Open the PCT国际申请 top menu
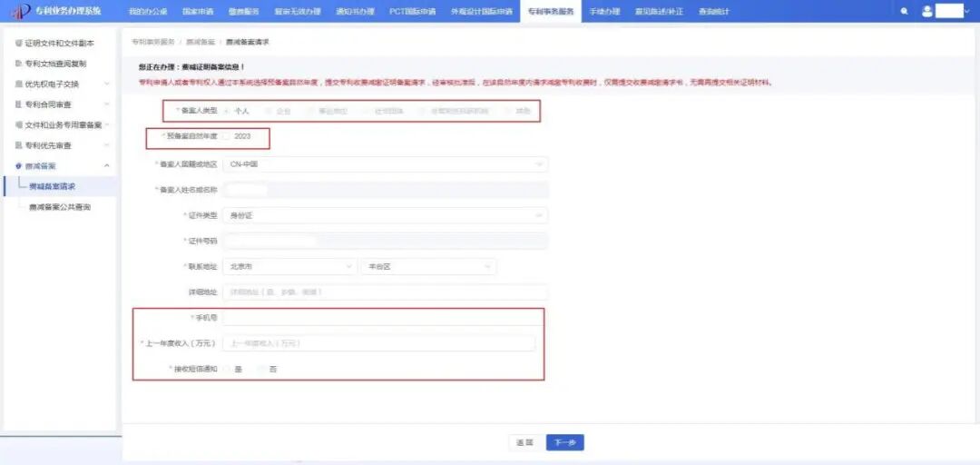This screenshot has width=980, height=465. click(x=412, y=11)
